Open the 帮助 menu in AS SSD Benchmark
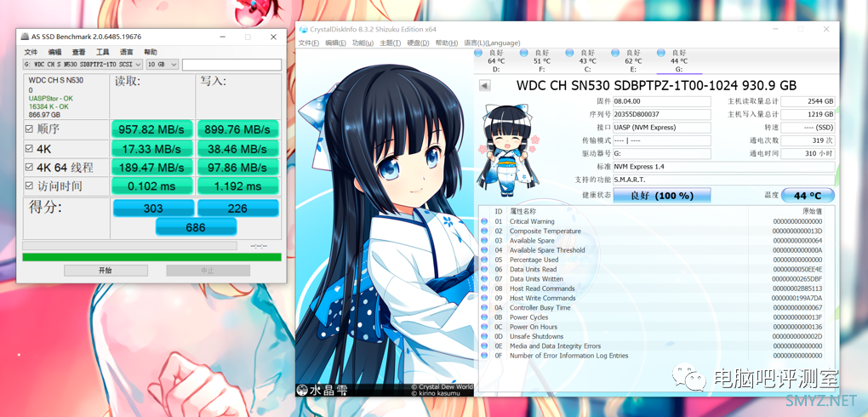Screen dimensions: 868x417 (151, 52)
